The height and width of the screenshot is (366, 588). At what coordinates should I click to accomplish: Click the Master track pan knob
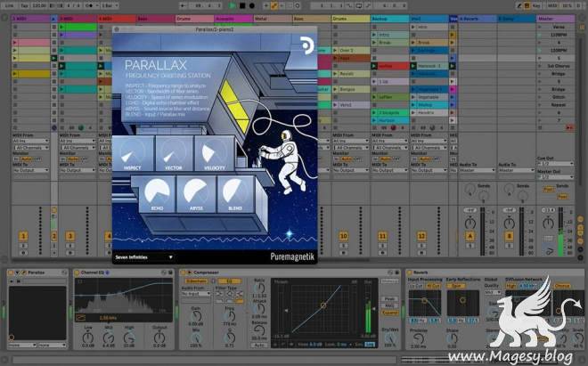point(548,224)
